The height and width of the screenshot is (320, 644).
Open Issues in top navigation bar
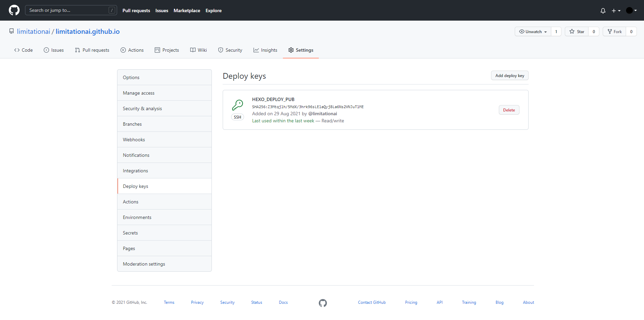coord(162,10)
